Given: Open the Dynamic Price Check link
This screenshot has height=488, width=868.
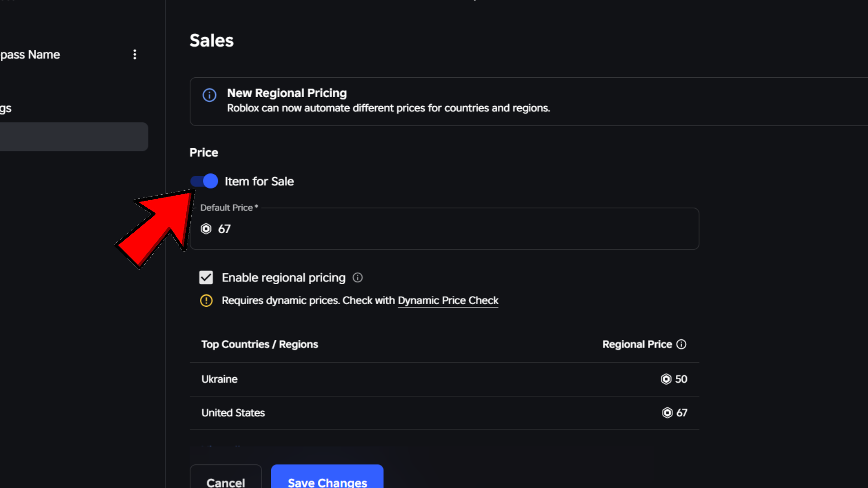Looking at the screenshot, I should point(448,300).
